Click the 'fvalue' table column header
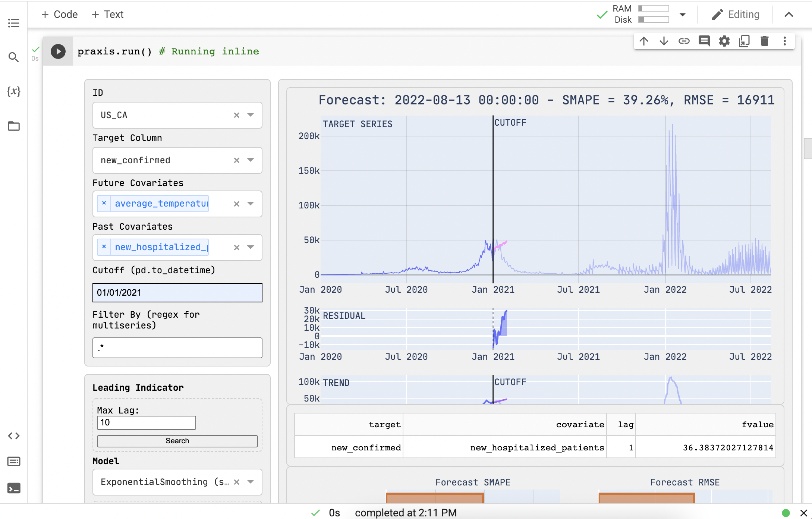 pyautogui.click(x=706, y=425)
